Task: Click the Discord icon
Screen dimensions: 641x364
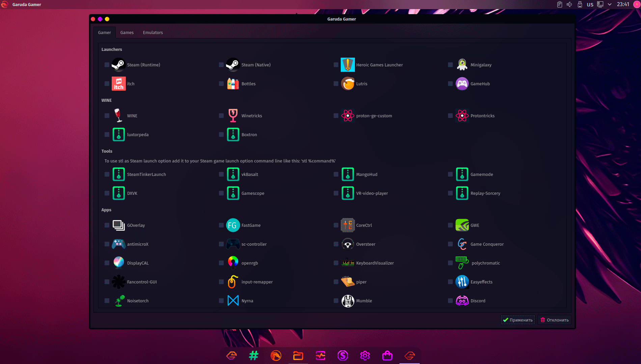Action: tap(462, 301)
